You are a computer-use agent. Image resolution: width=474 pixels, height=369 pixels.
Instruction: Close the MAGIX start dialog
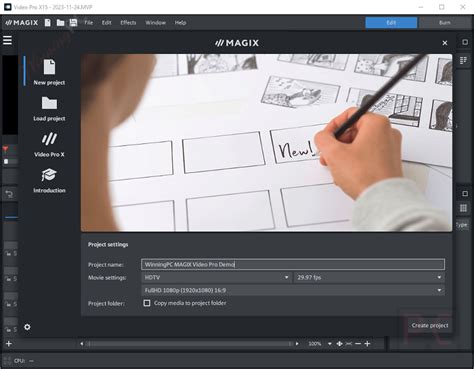point(445,43)
